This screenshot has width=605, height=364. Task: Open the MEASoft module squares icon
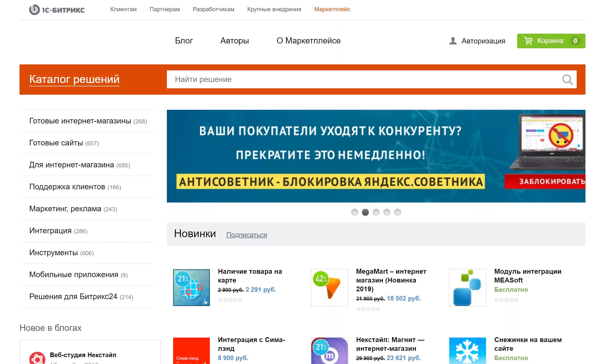click(x=467, y=287)
